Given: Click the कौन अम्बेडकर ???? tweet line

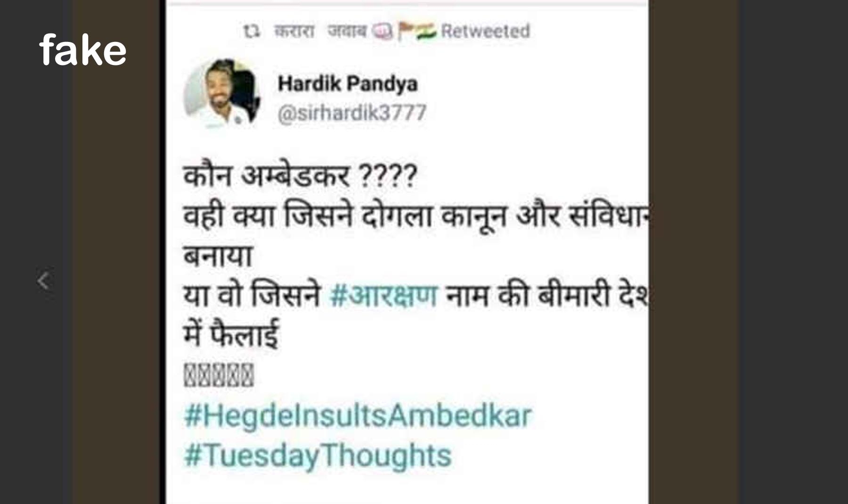Looking at the screenshot, I should tap(300, 176).
